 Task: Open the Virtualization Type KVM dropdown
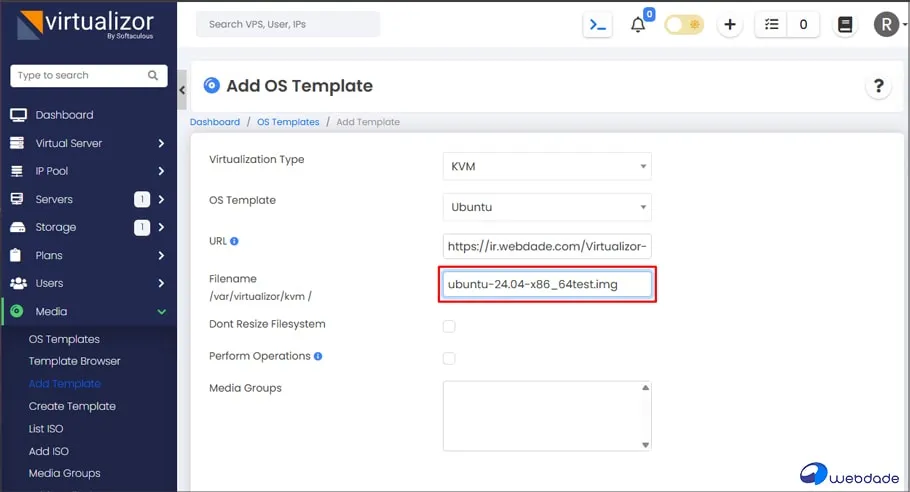coord(546,167)
